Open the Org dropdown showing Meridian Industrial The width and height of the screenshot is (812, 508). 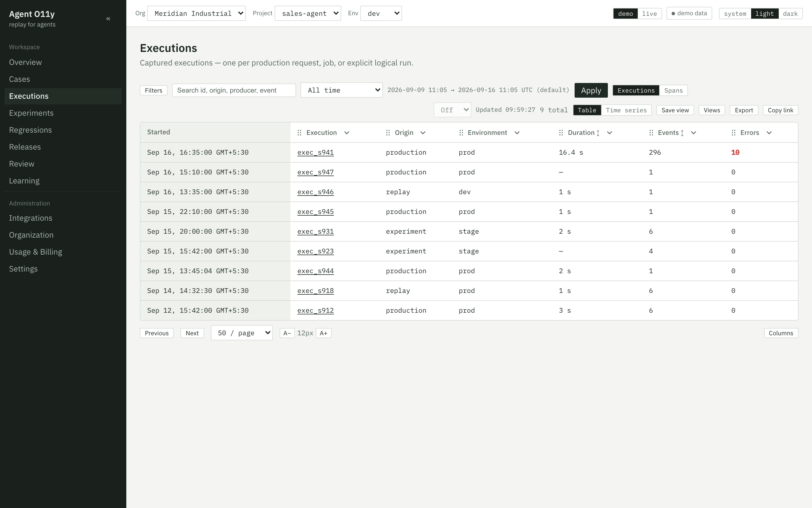point(196,14)
